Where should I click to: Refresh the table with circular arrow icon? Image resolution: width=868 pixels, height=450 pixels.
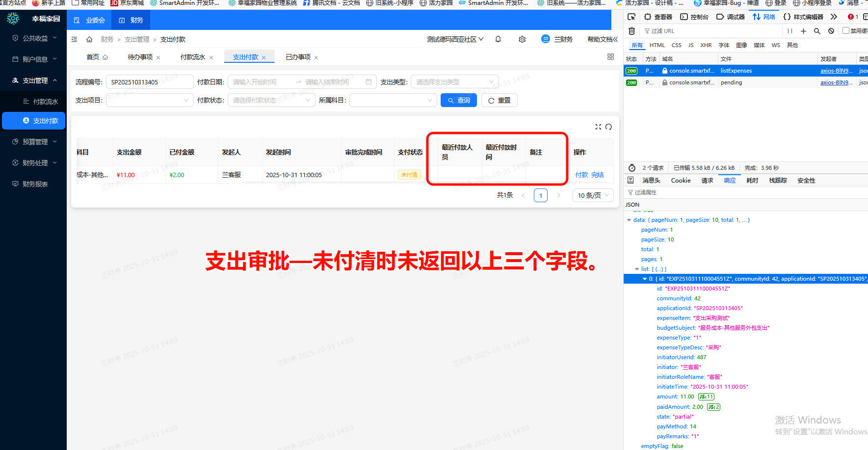click(x=609, y=127)
